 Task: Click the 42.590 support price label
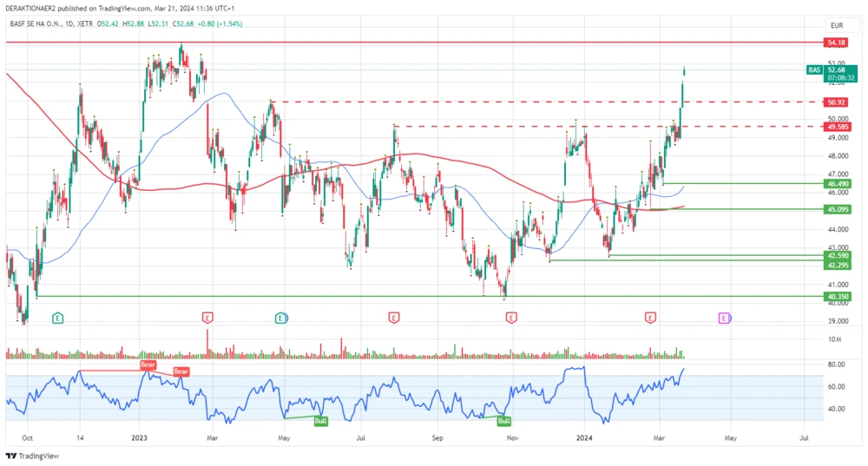pyautogui.click(x=838, y=256)
